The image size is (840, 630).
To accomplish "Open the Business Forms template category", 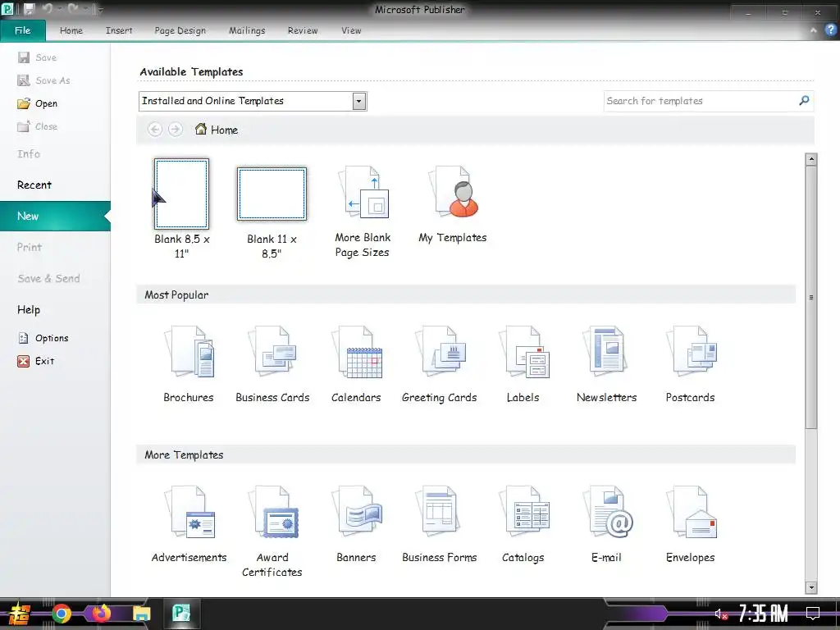I will (x=440, y=524).
